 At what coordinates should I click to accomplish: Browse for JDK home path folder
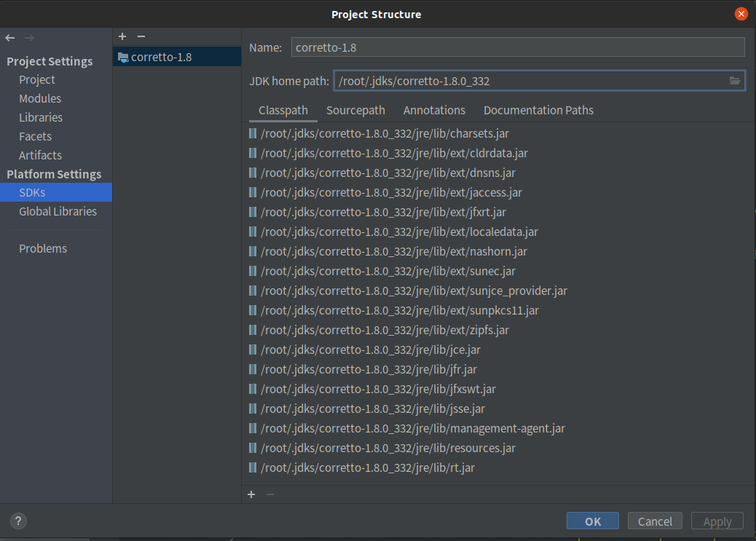tap(735, 81)
